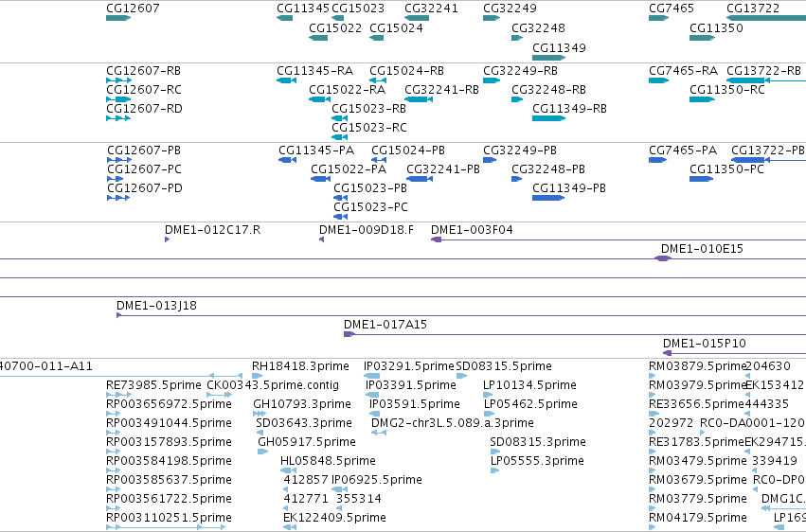Select the CG12607 gene glyph
Screen dimensions: 806x532
[x=118, y=18]
